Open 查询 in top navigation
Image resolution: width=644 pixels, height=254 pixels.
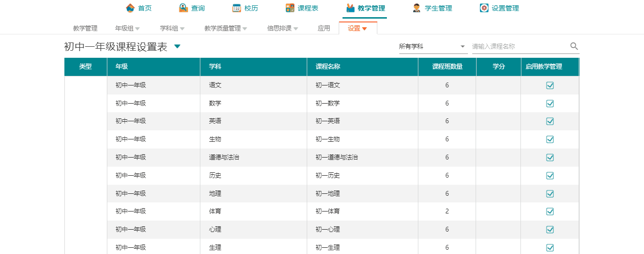coord(198,8)
